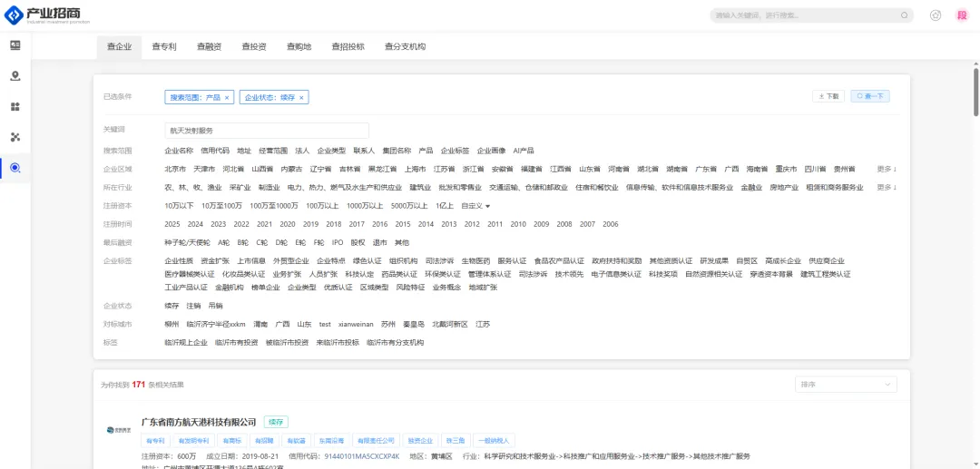
Task: Open the 金融机构 tag category
Action: point(230,288)
